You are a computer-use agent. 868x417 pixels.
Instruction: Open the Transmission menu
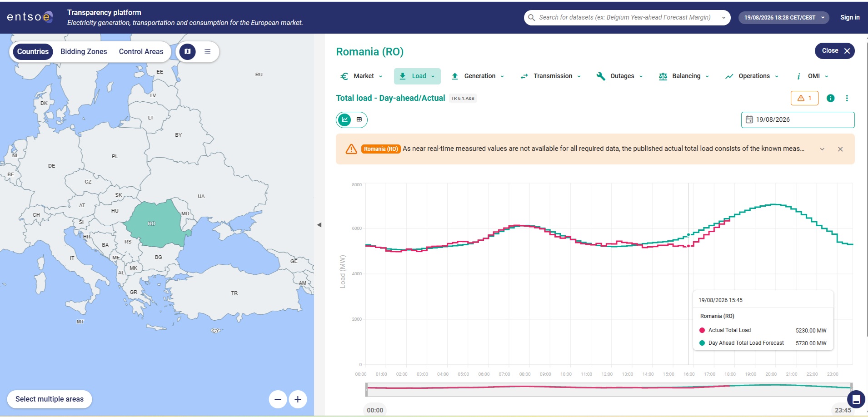point(550,76)
